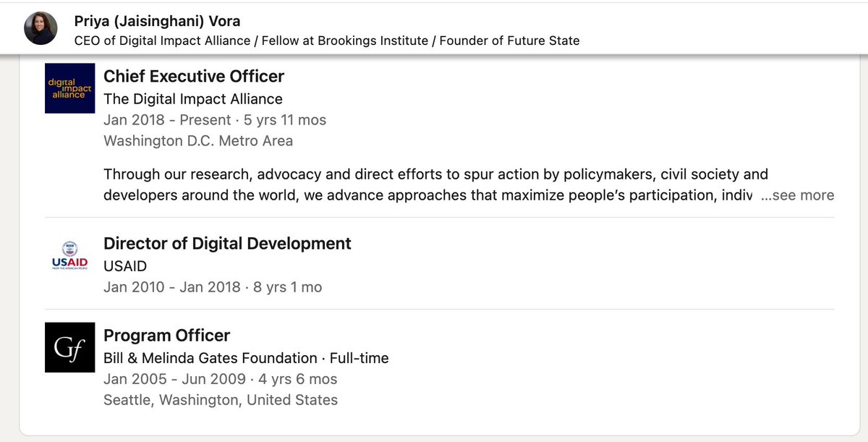
Task: Click the Chief Executive Officer title
Action: (x=194, y=76)
